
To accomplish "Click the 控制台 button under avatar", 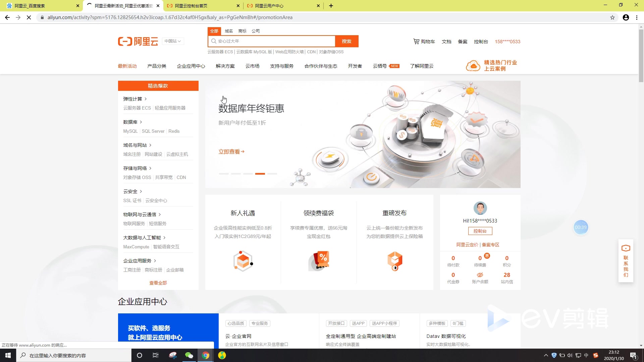I will pyautogui.click(x=480, y=231).
